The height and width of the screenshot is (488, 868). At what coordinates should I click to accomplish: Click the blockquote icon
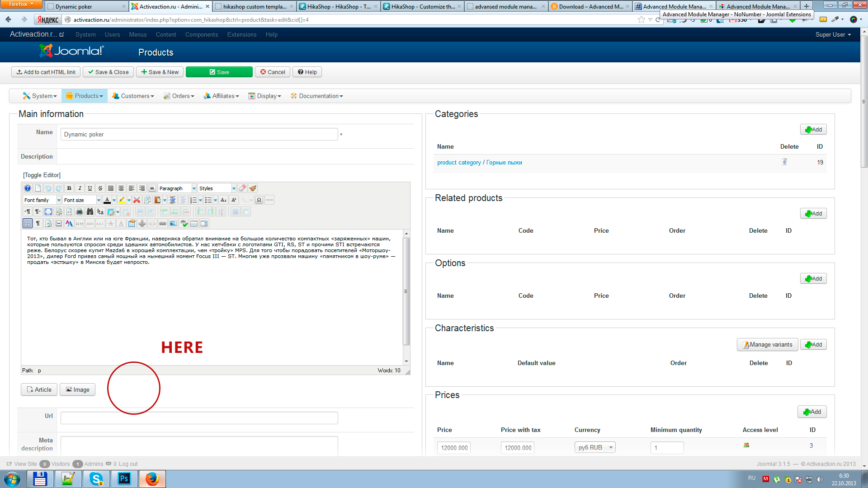pos(152,188)
